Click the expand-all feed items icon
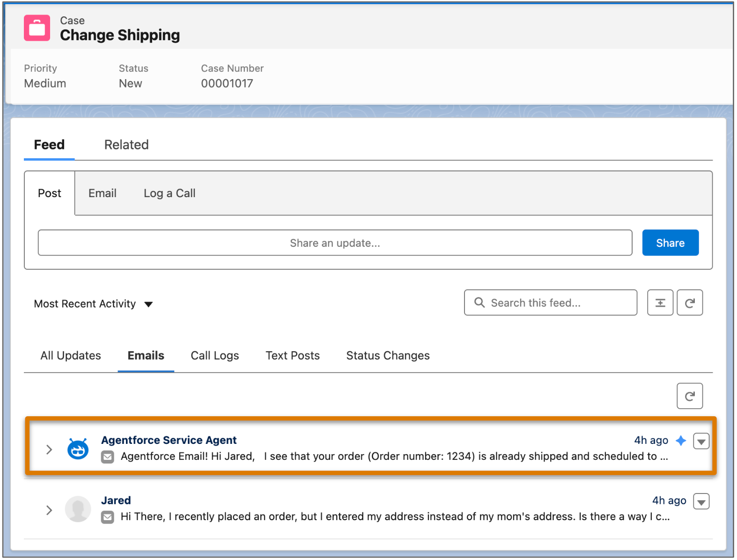Viewport: 737px width, 560px height. click(x=660, y=303)
